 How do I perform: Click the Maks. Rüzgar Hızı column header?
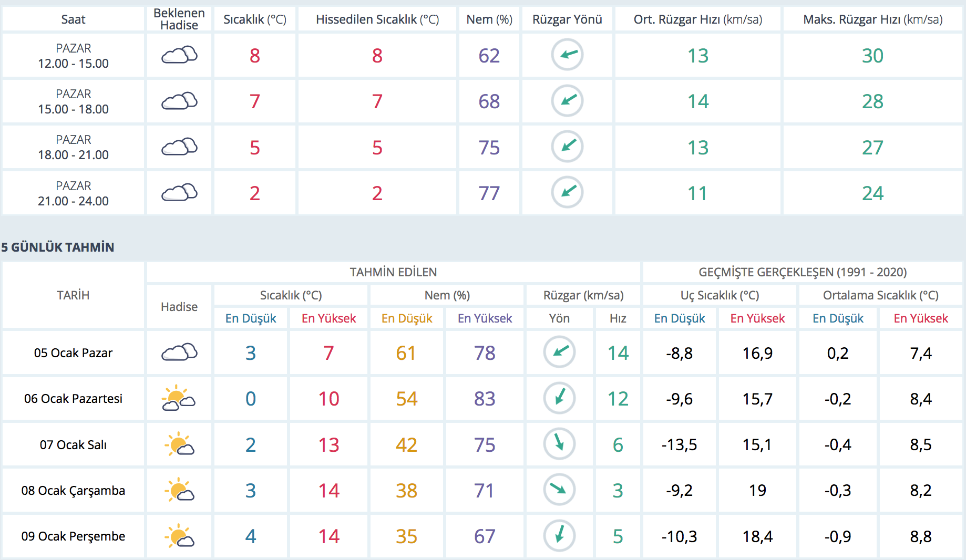pyautogui.click(x=872, y=19)
